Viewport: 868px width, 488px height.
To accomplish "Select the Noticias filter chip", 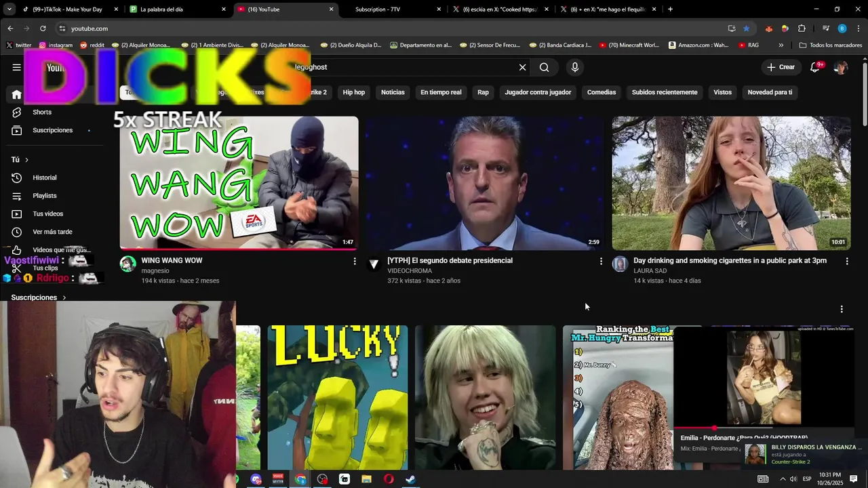I will [x=393, y=92].
